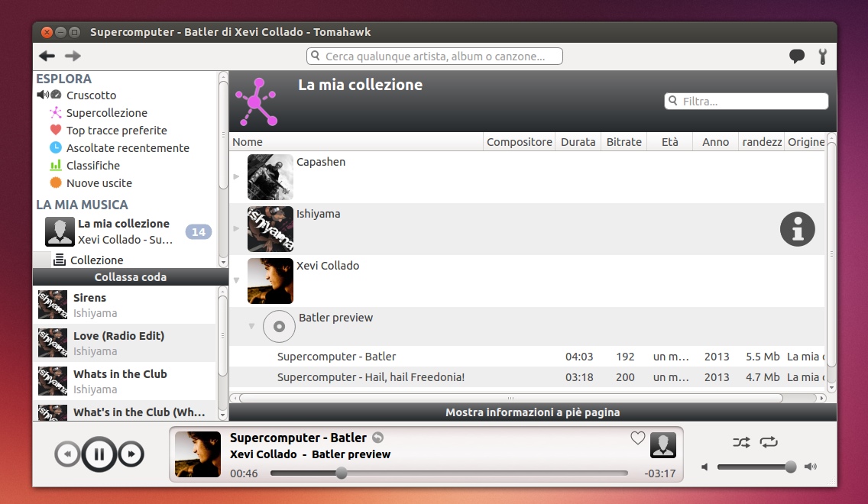Click high volume speaker icon
This screenshot has height=504, width=868.
coord(811,467)
